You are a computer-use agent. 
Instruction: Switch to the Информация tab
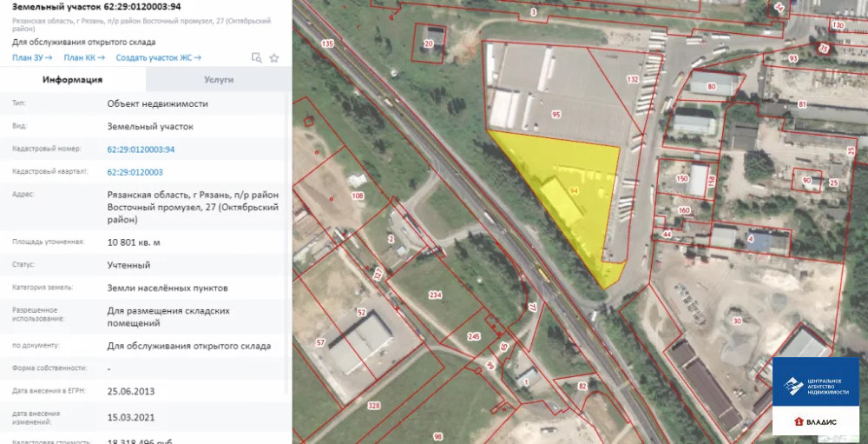pos(73,80)
